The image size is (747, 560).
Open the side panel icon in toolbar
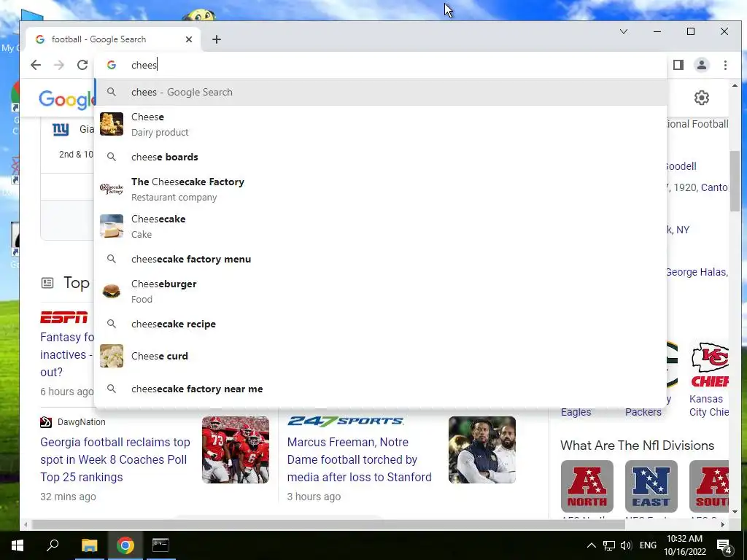point(678,65)
